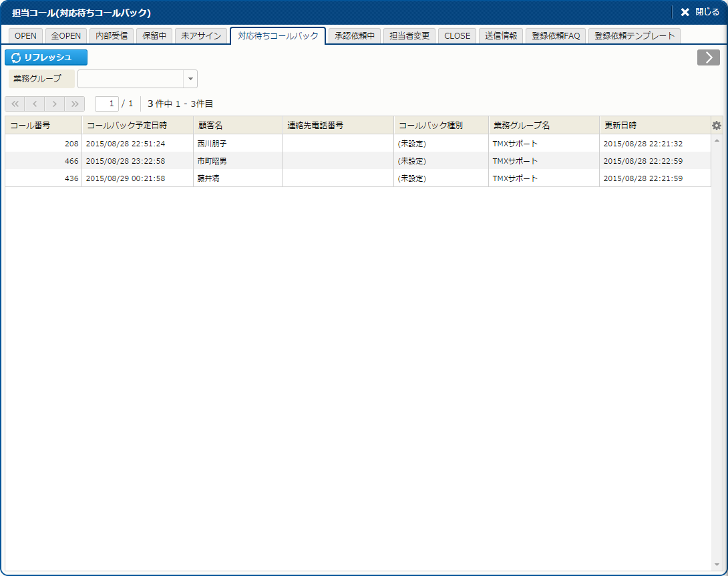The height and width of the screenshot is (576, 728).
Task: Select call number 436 row
Action: point(43,178)
